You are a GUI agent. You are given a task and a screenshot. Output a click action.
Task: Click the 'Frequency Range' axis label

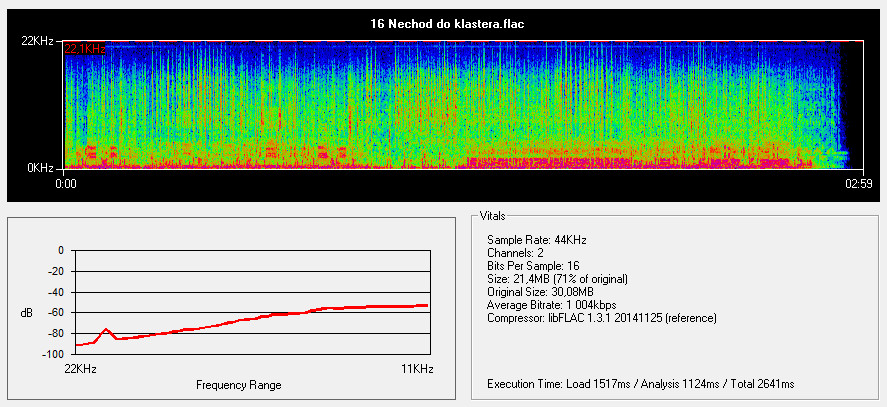click(238, 385)
